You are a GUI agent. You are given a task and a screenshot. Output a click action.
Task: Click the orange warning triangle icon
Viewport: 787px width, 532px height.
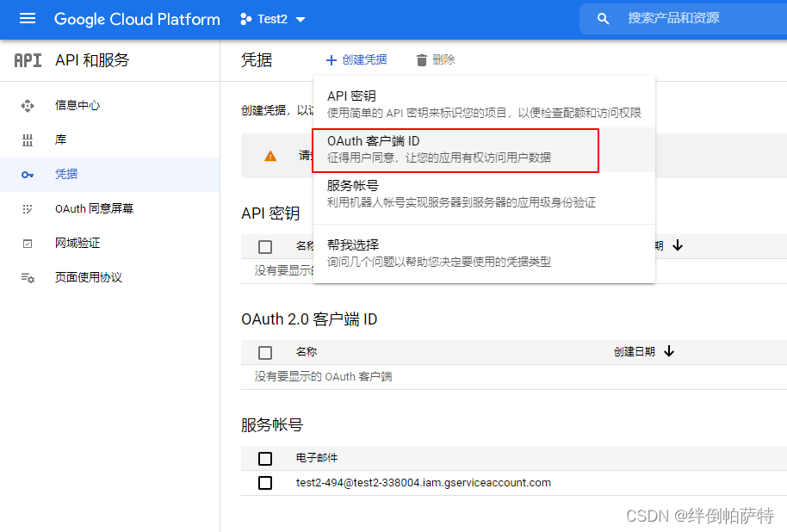coord(270,157)
